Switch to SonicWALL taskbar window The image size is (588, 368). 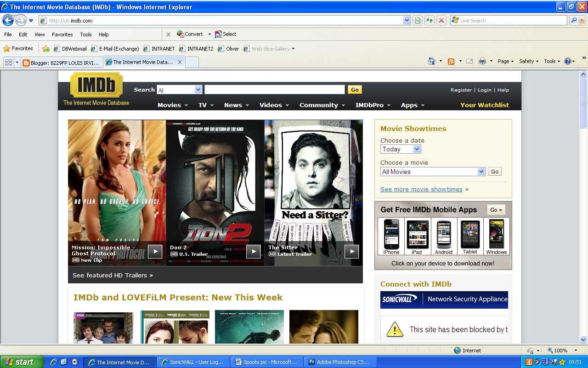[193, 362]
